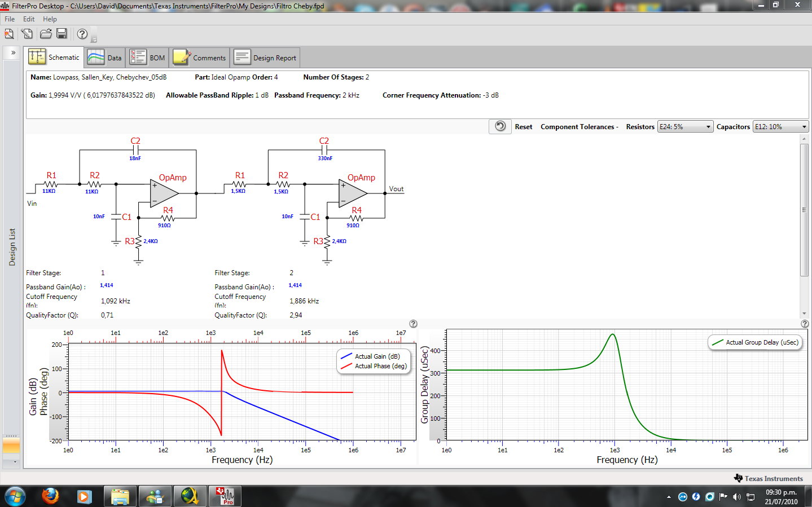Launch Firefox from the taskbar

coord(50,496)
